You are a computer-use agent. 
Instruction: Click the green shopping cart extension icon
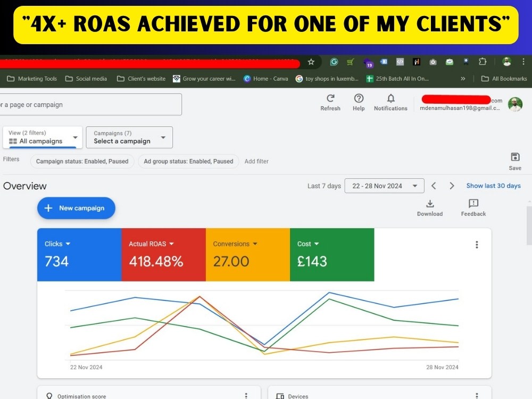[x=350, y=62]
